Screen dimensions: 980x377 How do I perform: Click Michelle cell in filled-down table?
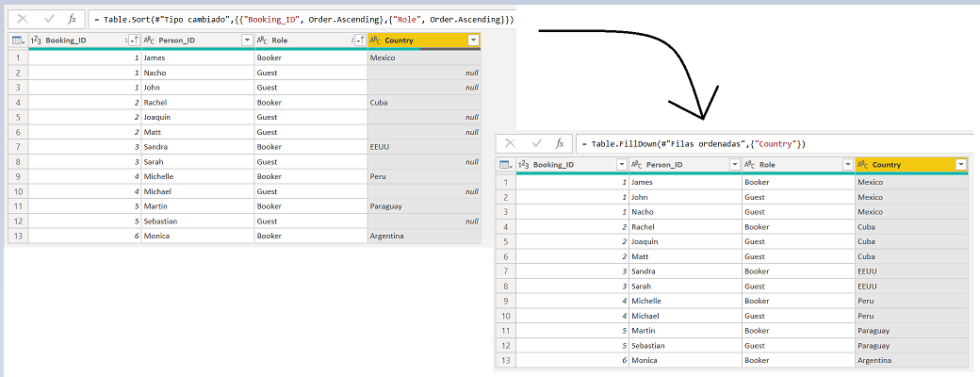(x=685, y=301)
